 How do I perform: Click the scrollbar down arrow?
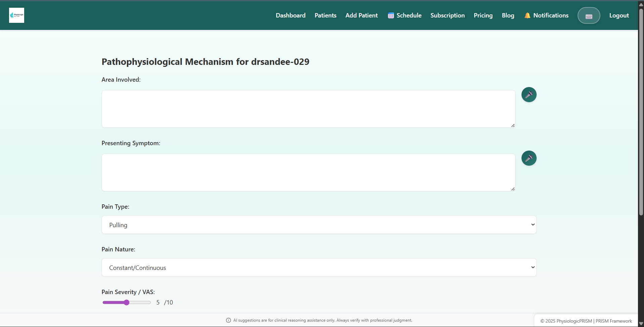point(641,324)
